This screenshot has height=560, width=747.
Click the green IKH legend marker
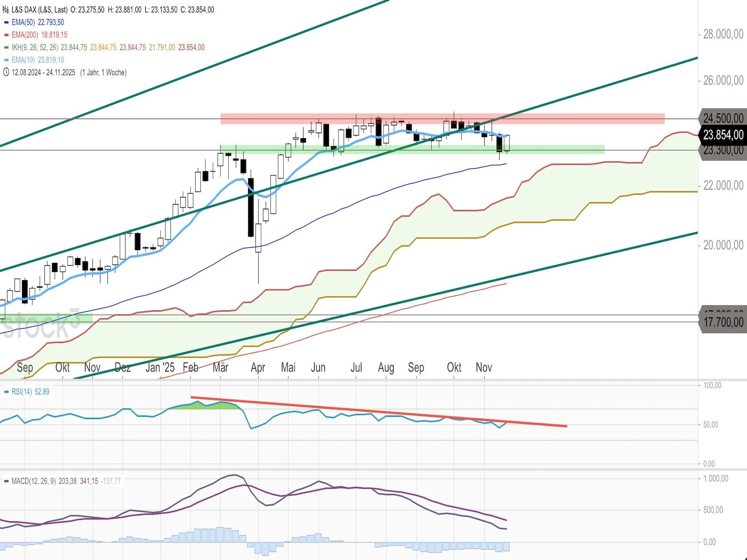6,48
